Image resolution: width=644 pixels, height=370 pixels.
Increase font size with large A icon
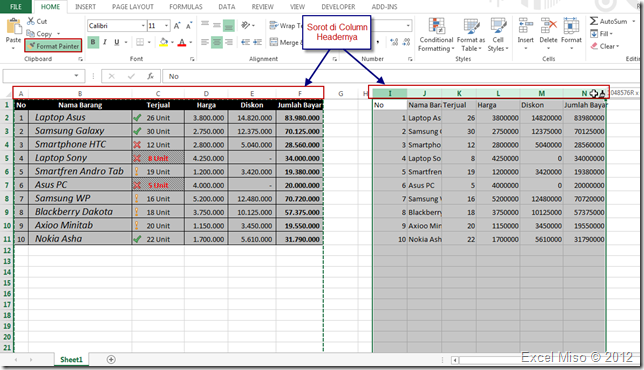(177, 26)
